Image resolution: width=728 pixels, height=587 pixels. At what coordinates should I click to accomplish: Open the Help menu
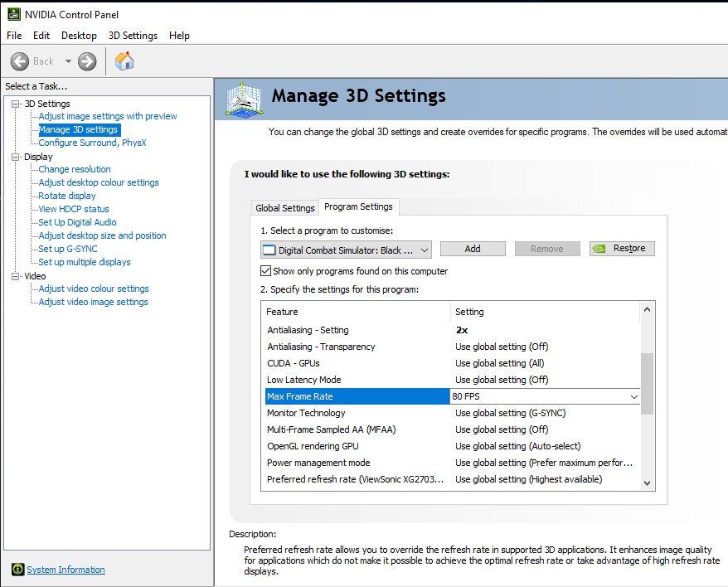click(x=179, y=36)
